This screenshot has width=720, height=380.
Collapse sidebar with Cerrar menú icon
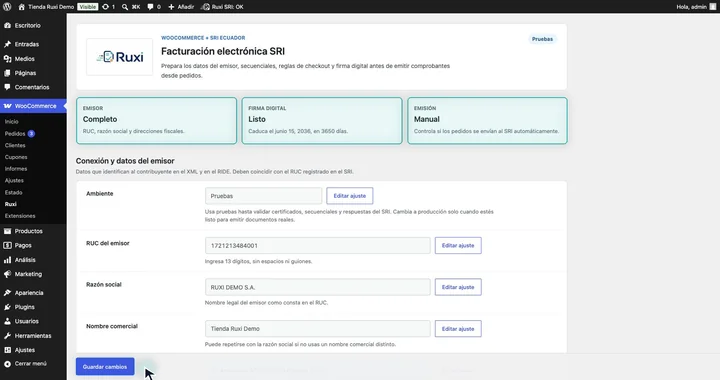[x=7, y=364]
